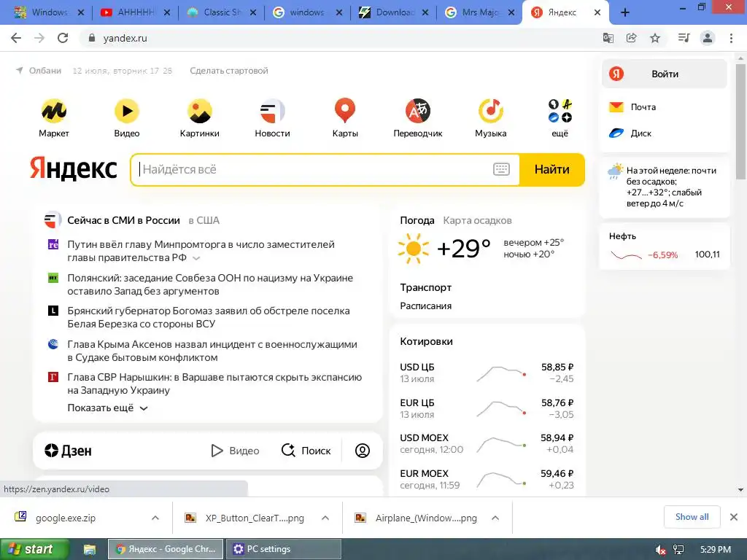Image resolution: width=747 pixels, height=560 pixels.
Task: Open a new browser tab
Action: pos(625,12)
